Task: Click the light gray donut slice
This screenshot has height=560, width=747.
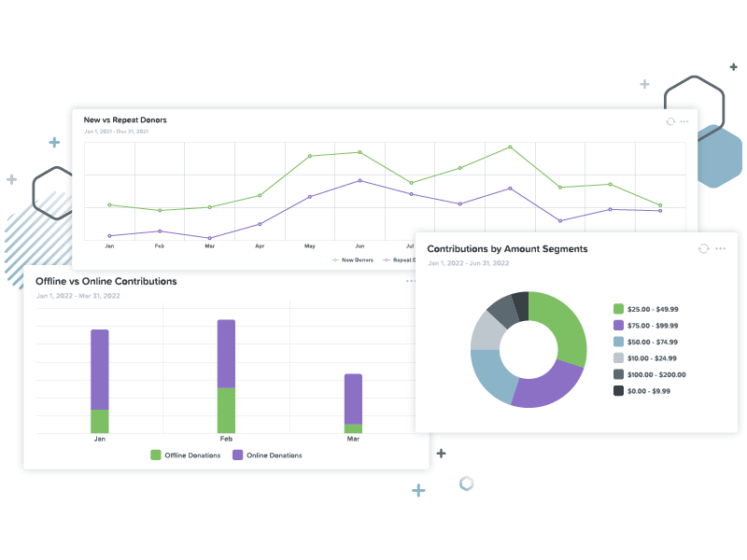Action: click(488, 331)
